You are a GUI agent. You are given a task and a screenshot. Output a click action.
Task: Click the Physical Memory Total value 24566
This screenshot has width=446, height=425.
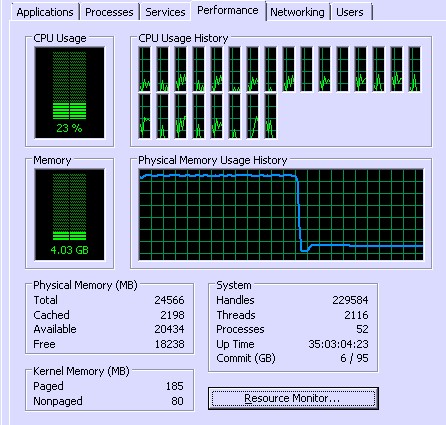[169, 300]
